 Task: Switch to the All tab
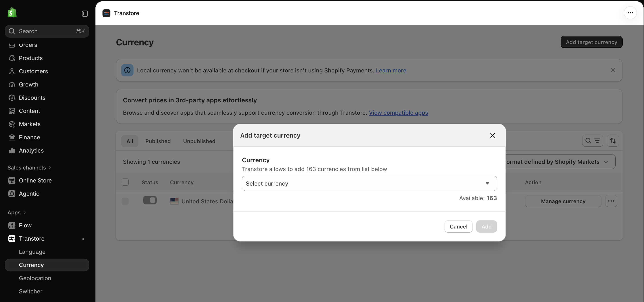click(x=130, y=141)
